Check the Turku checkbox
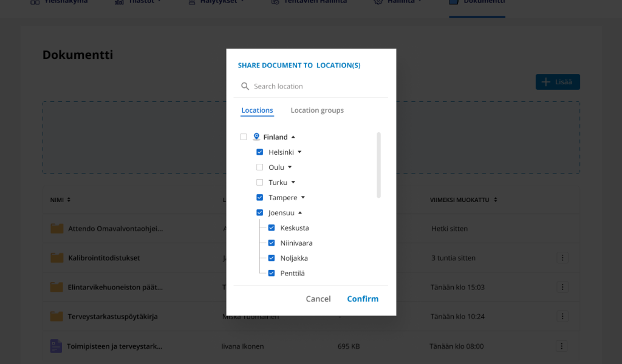Image resolution: width=622 pixels, height=364 pixels. [x=259, y=182]
